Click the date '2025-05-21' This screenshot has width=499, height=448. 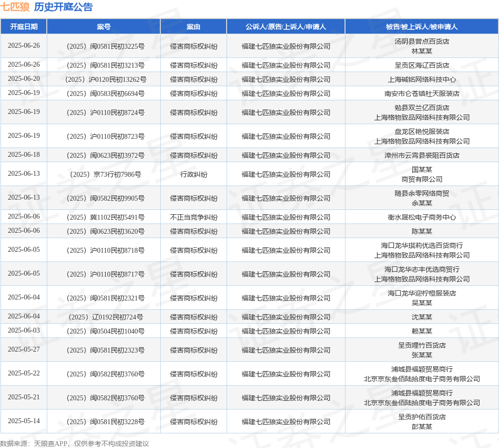click(24, 397)
